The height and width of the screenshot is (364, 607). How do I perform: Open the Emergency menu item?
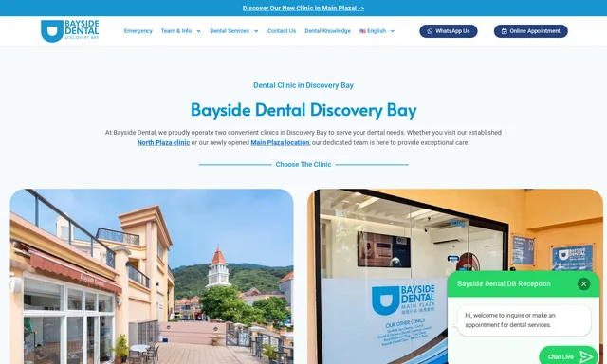point(138,31)
